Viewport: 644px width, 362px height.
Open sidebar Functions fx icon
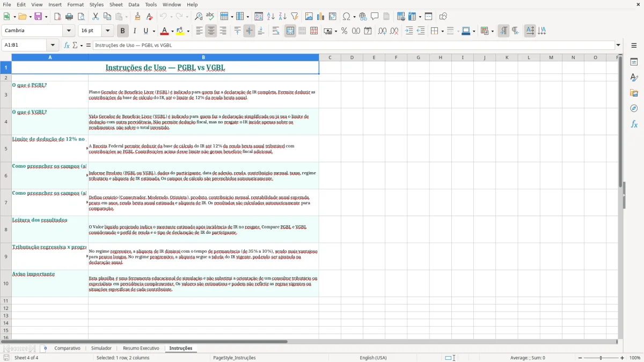pyautogui.click(x=634, y=124)
